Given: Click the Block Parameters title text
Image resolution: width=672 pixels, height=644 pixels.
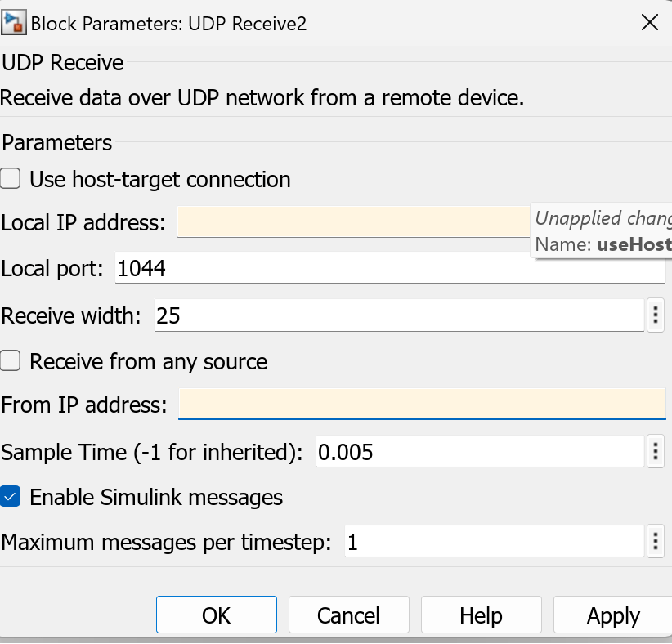Looking at the screenshot, I should pyautogui.click(x=168, y=23).
